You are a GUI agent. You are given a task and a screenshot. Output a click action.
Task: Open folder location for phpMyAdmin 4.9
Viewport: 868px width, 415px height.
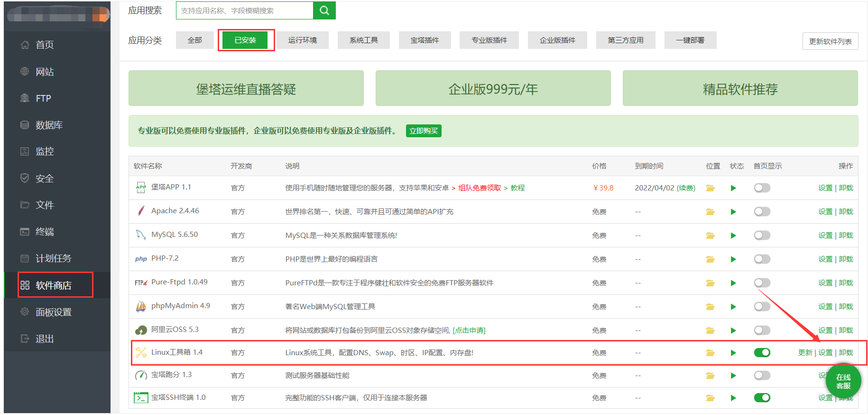click(x=710, y=307)
